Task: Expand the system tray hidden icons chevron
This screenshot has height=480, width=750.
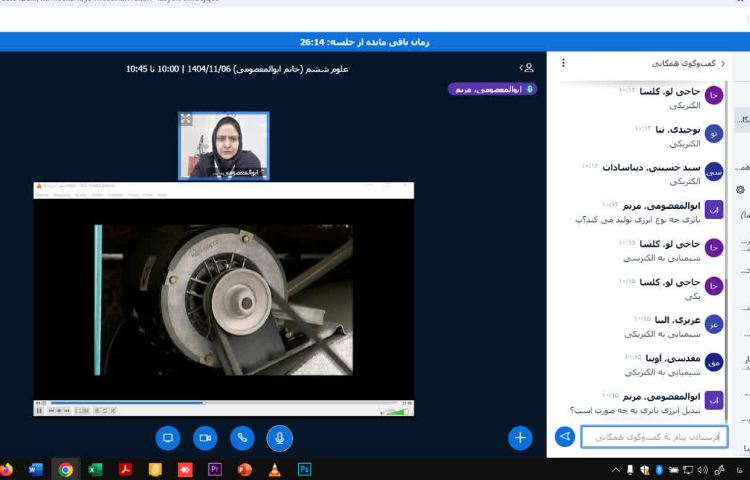Action: (616, 470)
